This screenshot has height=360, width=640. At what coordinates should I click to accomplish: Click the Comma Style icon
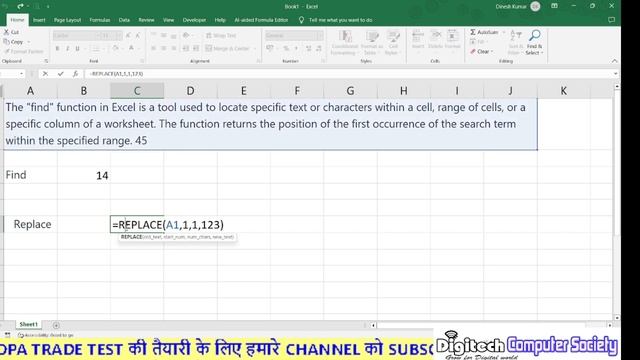[x=296, y=49]
